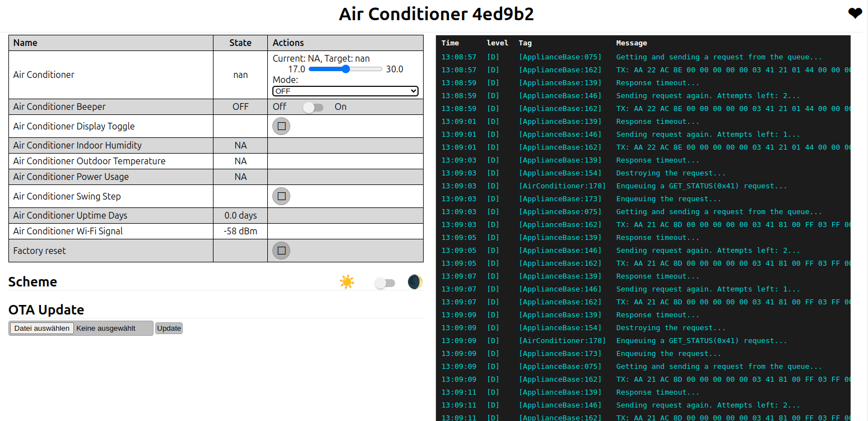
Task: Click the Air Conditioner Uptime Days label
Action: coord(70,215)
